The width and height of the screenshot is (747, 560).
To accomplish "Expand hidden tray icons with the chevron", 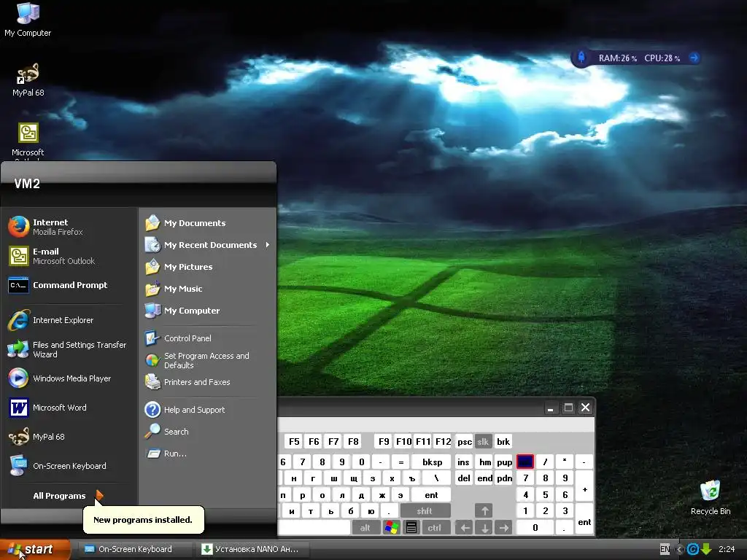I will (680, 550).
